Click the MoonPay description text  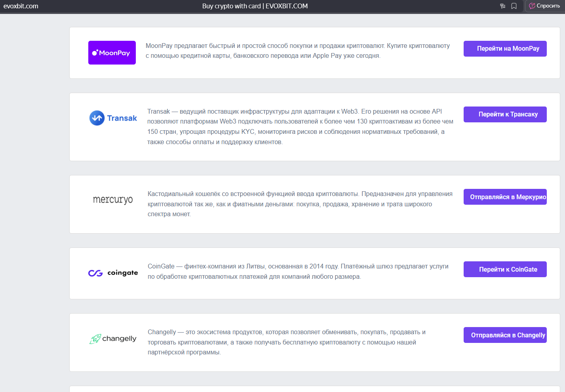coord(298,51)
